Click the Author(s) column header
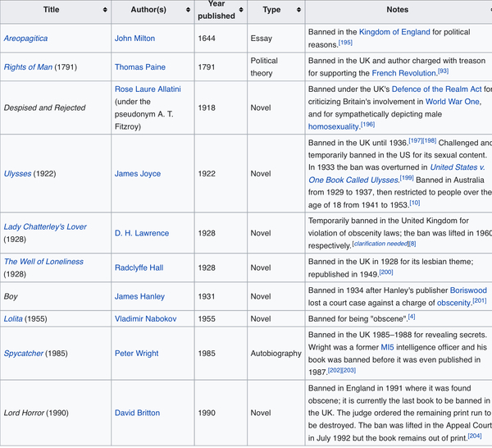492x448 pixels. click(153, 10)
